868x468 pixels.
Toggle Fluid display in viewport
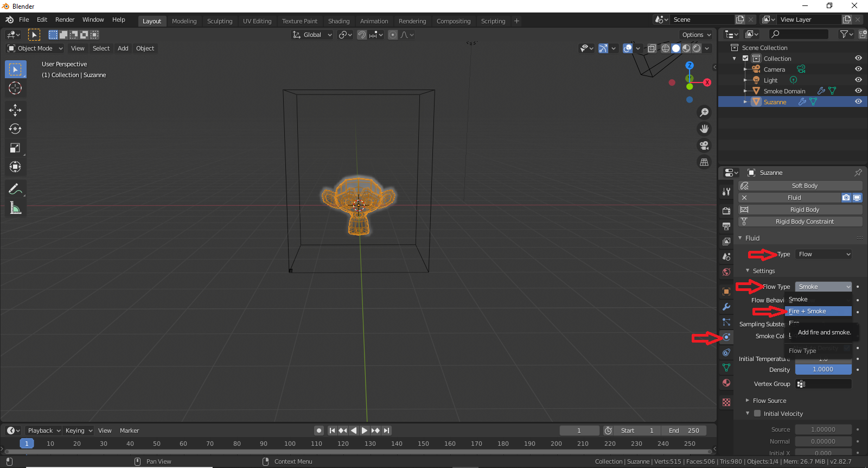click(857, 198)
